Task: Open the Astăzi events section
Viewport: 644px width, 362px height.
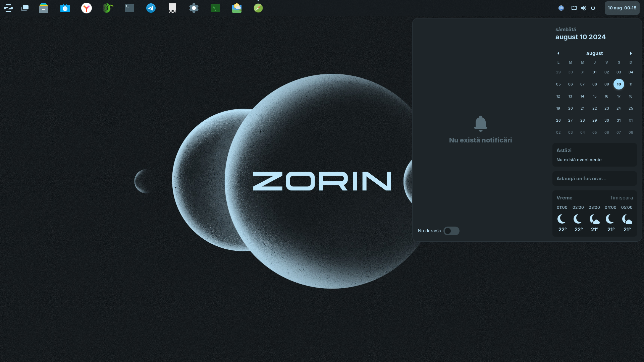Action: point(595,155)
